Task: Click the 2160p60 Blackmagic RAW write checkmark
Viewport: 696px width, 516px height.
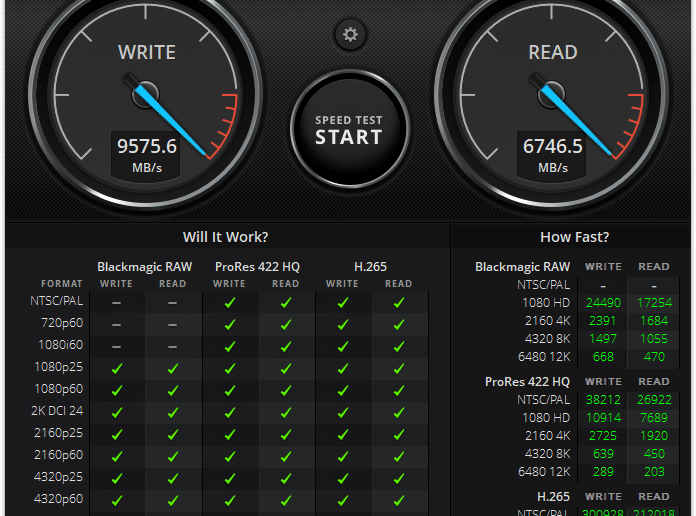Action: pyautogui.click(x=117, y=456)
